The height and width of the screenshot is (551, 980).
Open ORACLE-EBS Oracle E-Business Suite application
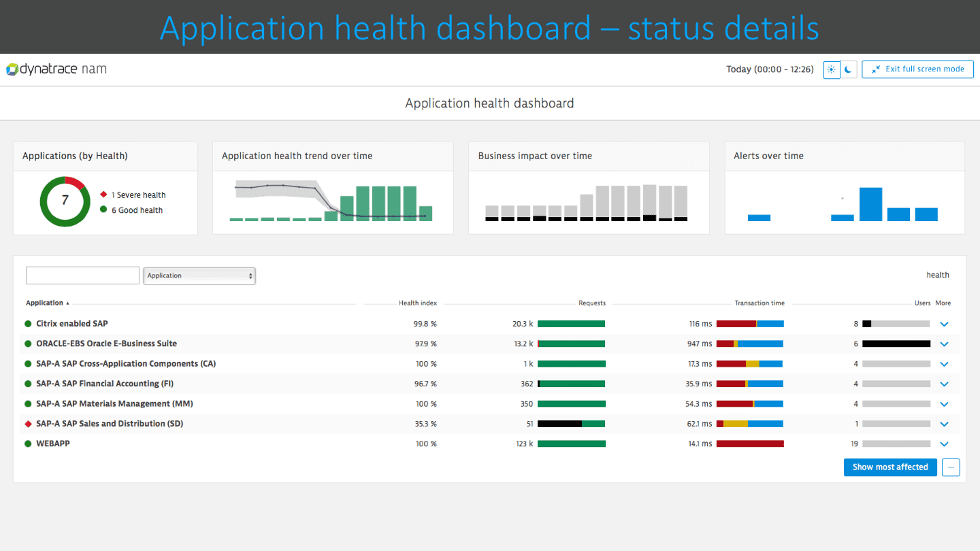point(106,344)
